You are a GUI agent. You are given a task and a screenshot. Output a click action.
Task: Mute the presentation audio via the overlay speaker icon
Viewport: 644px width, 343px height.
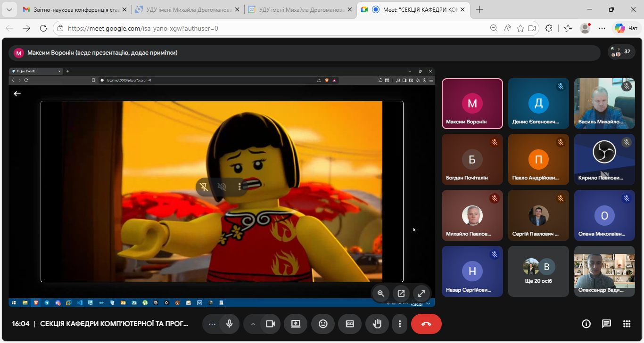tap(222, 187)
